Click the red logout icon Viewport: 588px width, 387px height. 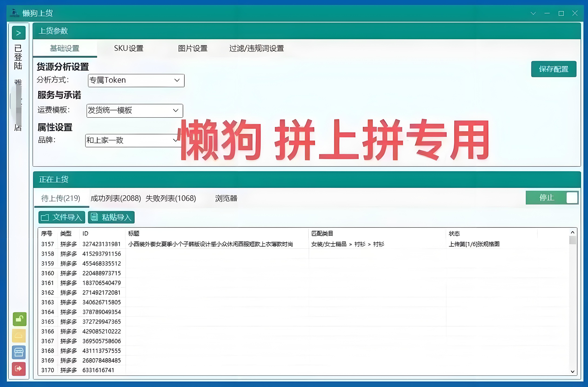pos(19,369)
